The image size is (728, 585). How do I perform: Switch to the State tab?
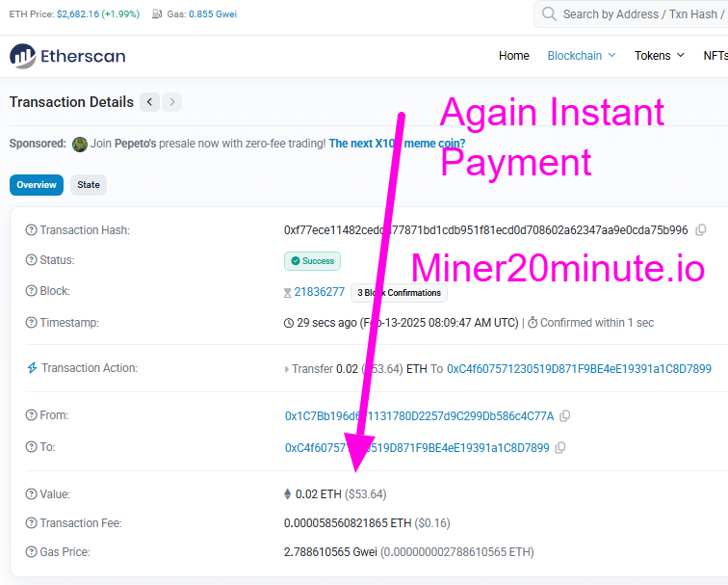(x=89, y=185)
